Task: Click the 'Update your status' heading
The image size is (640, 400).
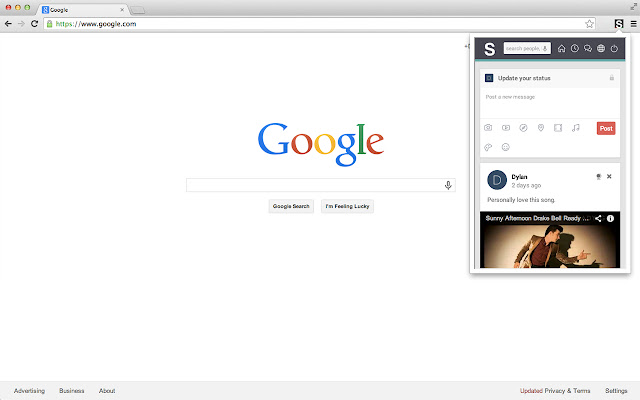Action: pos(524,78)
